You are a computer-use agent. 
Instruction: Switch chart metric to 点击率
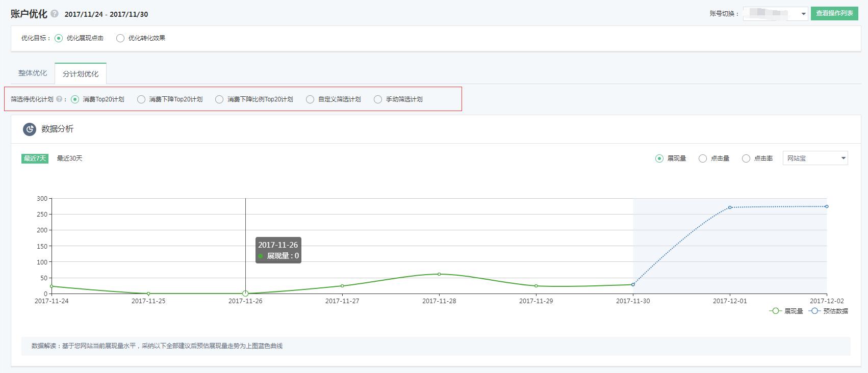pos(746,158)
